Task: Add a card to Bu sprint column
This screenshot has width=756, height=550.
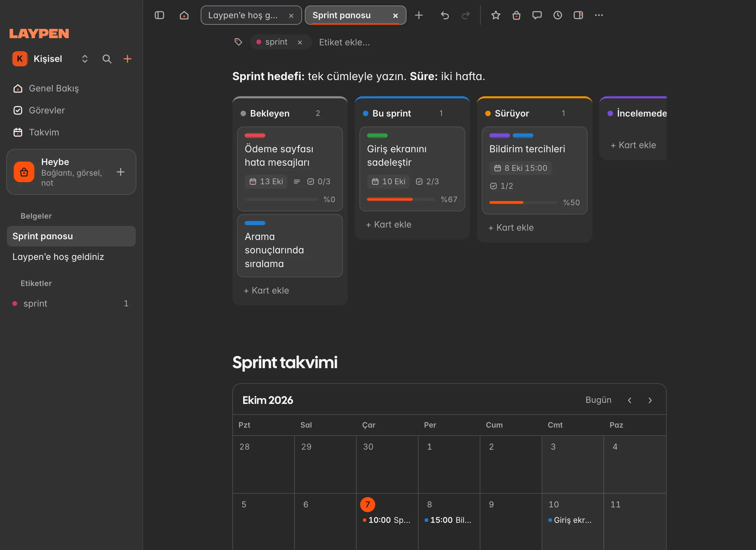Action: click(x=389, y=224)
